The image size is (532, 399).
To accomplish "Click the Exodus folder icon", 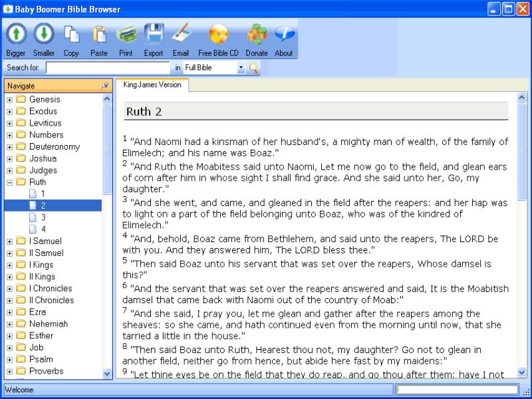I will coord(21,111).
